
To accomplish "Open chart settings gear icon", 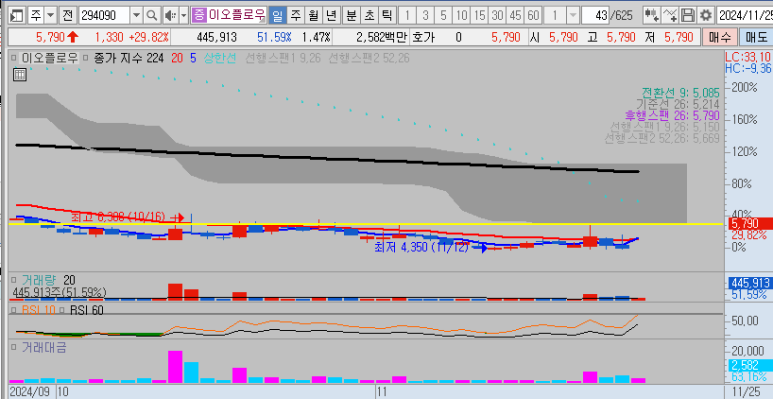I will click(x=706, y=15).
